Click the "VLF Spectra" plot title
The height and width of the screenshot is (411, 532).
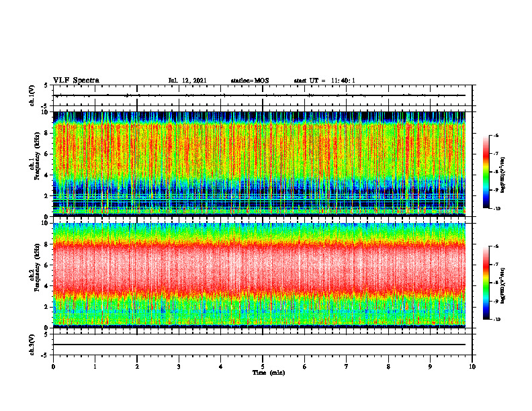click(x=76, y=81)
